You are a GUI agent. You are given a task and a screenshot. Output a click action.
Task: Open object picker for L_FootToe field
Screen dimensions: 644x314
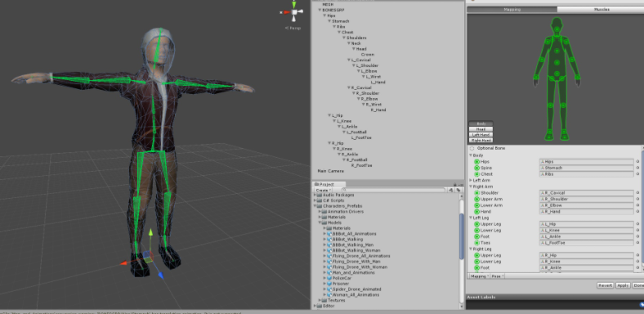pyautogui.click(x=637, y=243)
